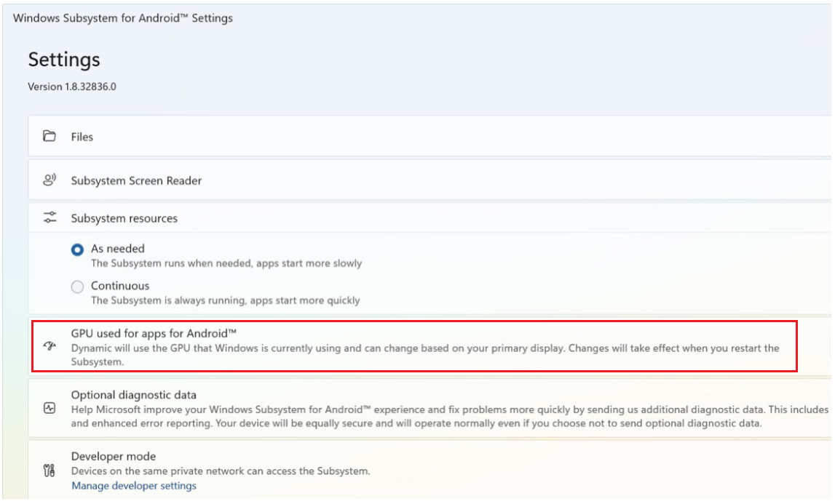
Task: Click the Optional diagnostic data icon
Action: point(50,409)
